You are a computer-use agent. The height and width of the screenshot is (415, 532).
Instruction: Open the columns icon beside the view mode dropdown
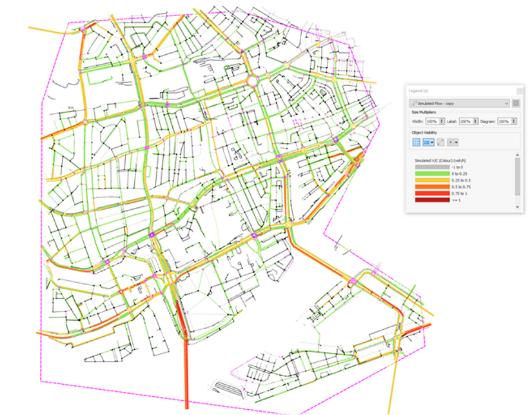click(x=516, y=103)
